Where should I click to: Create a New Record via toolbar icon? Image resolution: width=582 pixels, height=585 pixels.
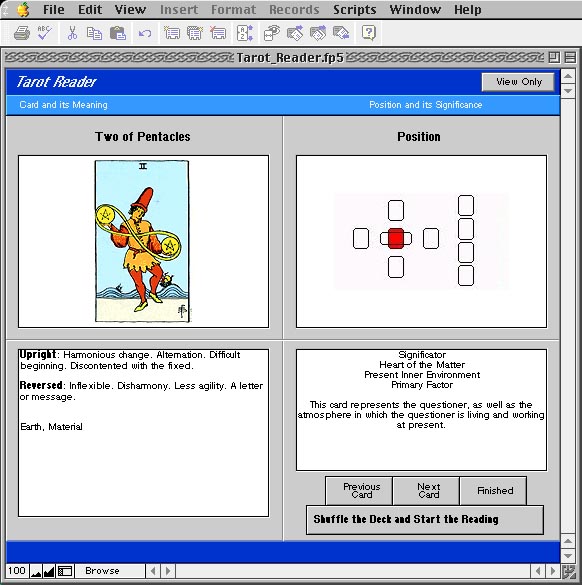pyautogui.click(x=172, y=33)
